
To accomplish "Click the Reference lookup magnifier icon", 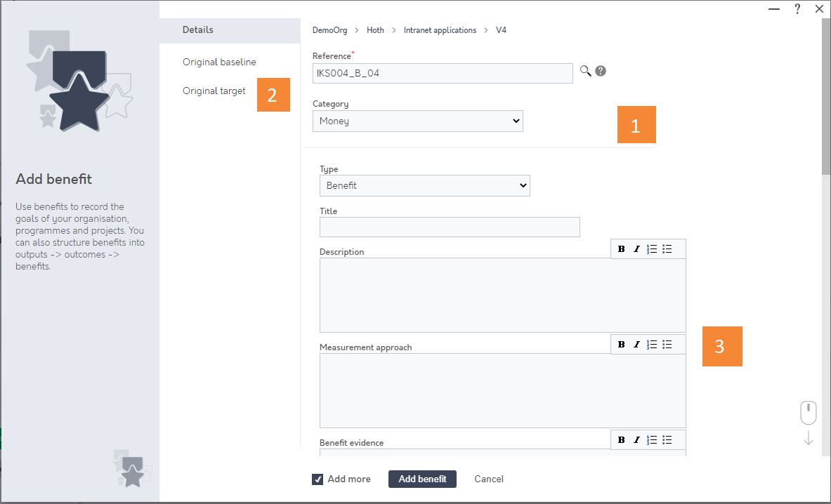I will 585,71.
